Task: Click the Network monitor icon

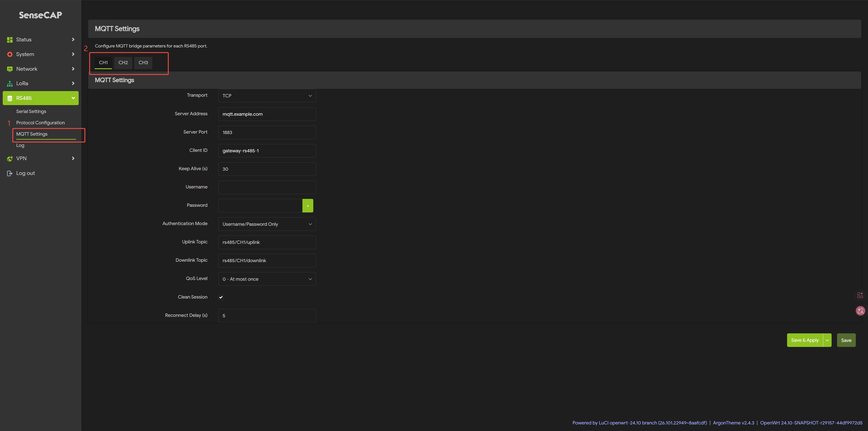Action: pos(10,69)
